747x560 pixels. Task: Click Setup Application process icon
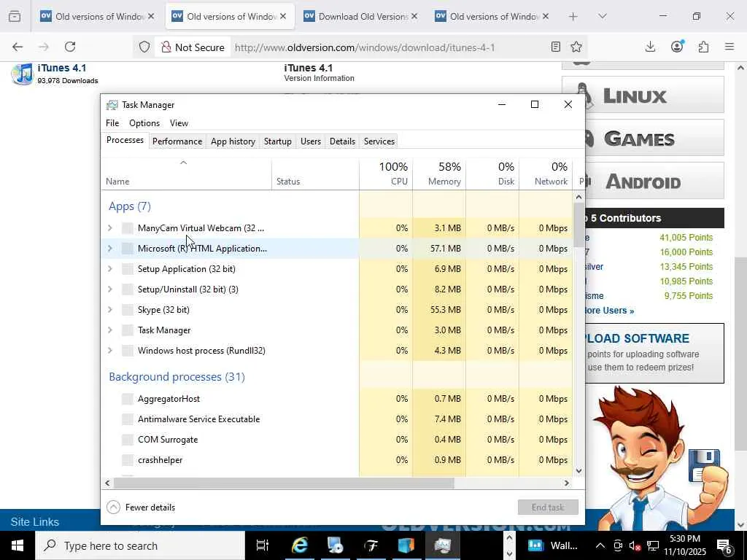click(127, 268)
